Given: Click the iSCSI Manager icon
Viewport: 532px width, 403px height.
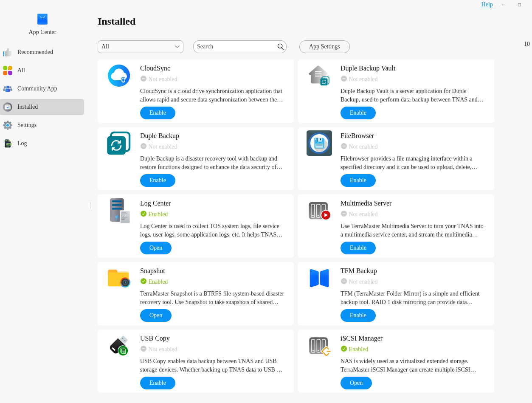Looking at the screenshot, I should (x=319, y=346).
